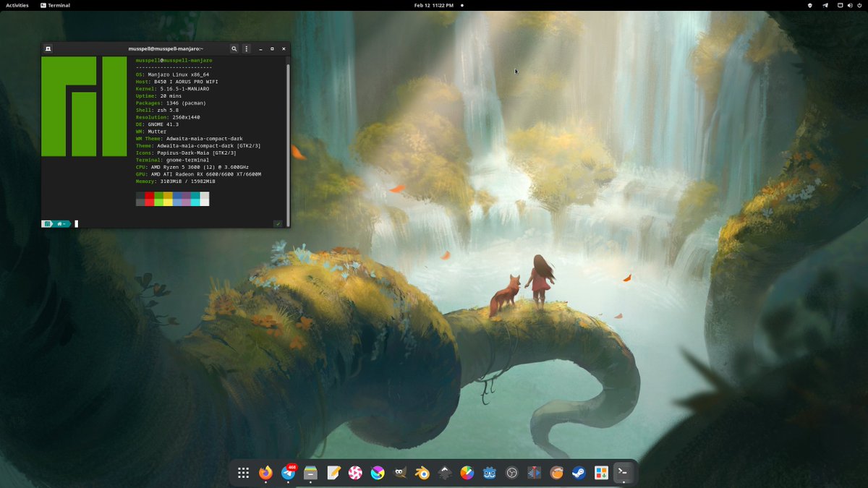868x488 pixels.
Task: Click the shield tray icon in top bar
Action: click(810, 5)
